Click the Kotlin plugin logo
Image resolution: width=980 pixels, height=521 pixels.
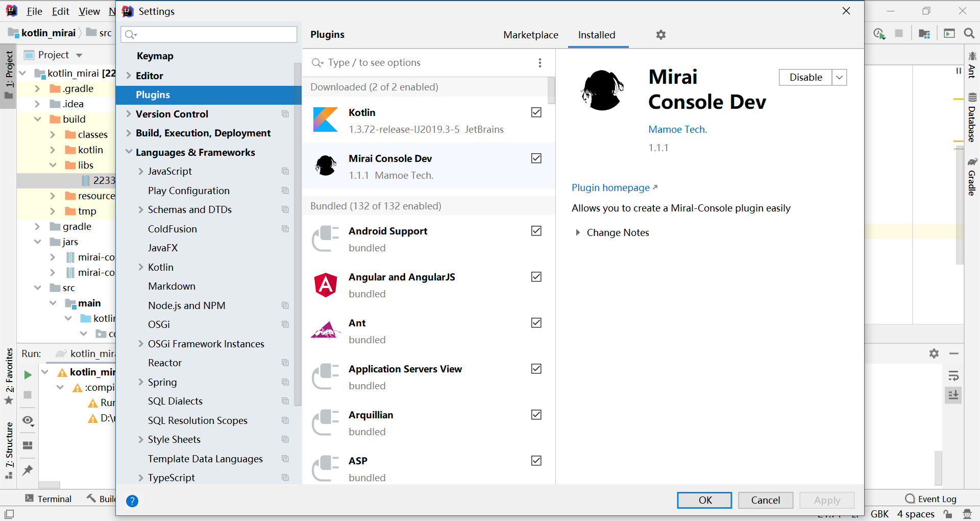pyautogui.click(x=326, y=120)
